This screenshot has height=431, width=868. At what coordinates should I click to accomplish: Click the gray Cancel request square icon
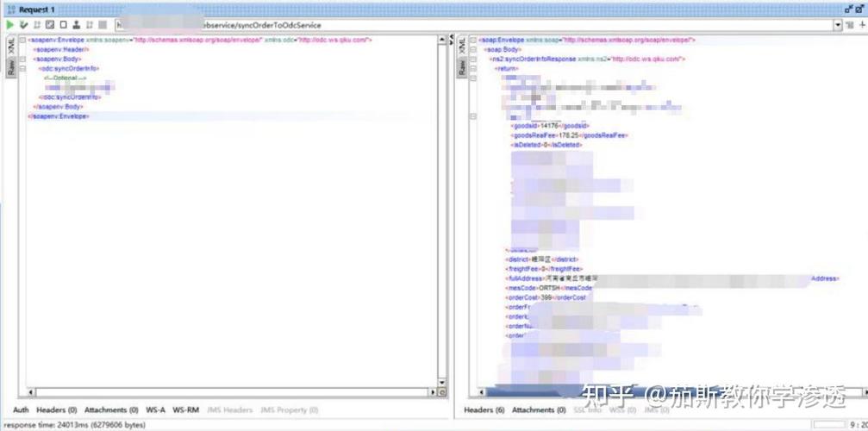pos(103,25)
